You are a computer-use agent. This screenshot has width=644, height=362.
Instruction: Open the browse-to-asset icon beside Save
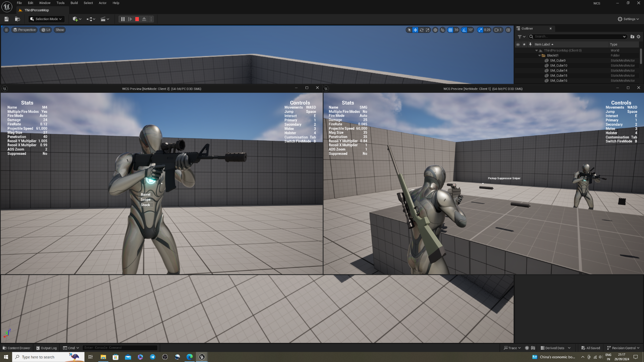(17, 19)
